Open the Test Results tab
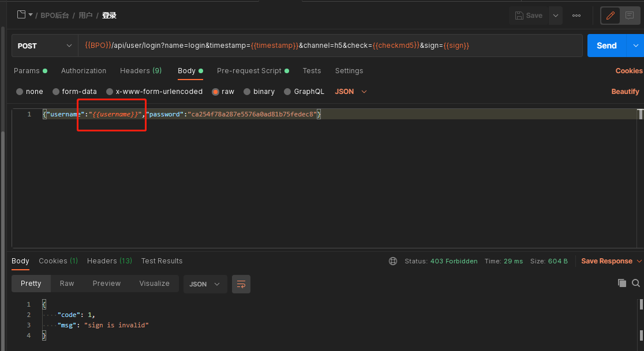The width and height of the screenshot is (644, 351). tap(162, 261)
